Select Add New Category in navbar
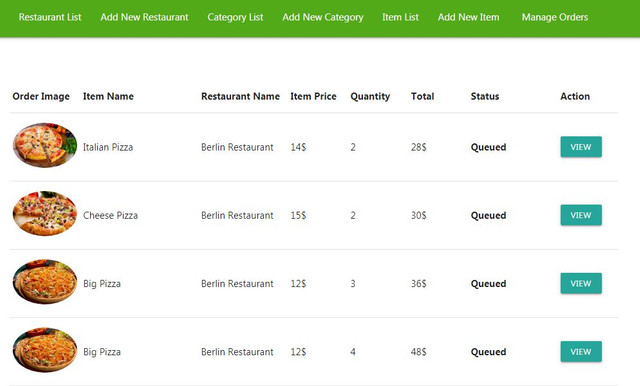Image resolution: width=640 pixels, height=386 pixels. click(322, 17)
